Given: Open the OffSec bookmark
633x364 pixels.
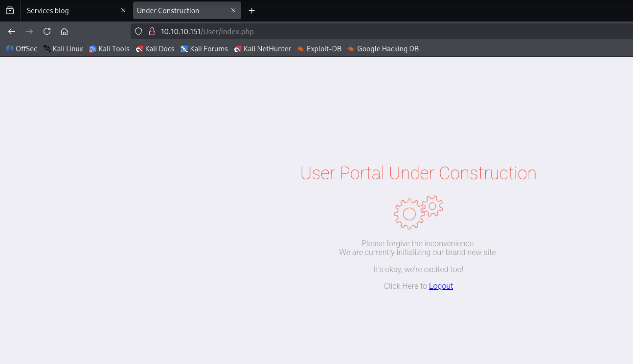Looking at the screenshot, I should click(22, 49).
